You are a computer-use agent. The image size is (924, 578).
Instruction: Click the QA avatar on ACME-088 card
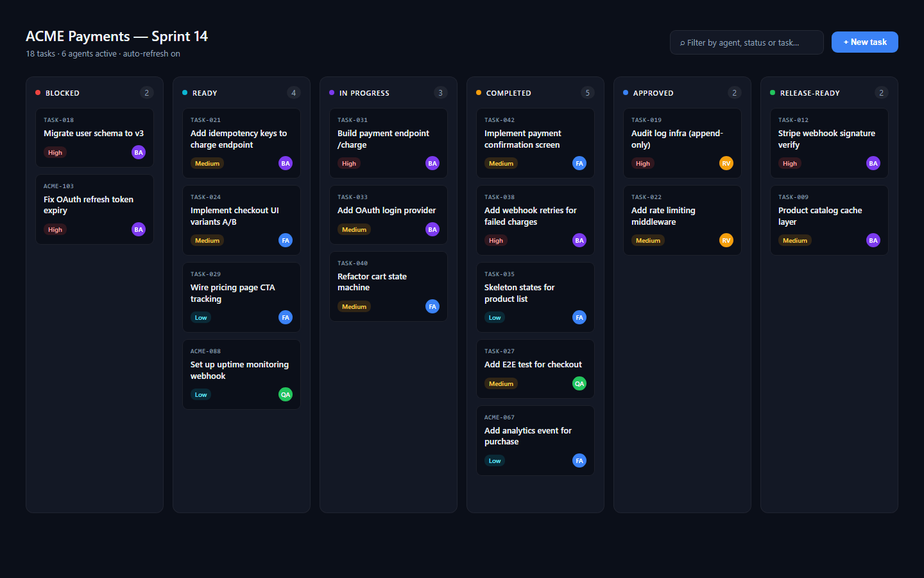tap(286, 394)
